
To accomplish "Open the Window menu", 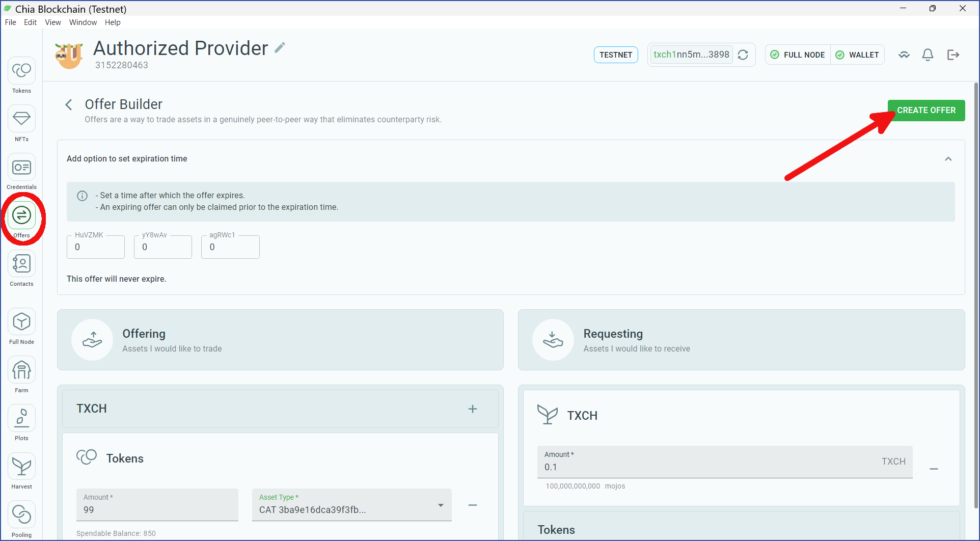I will pyautogui.click(x=83, y=22).
